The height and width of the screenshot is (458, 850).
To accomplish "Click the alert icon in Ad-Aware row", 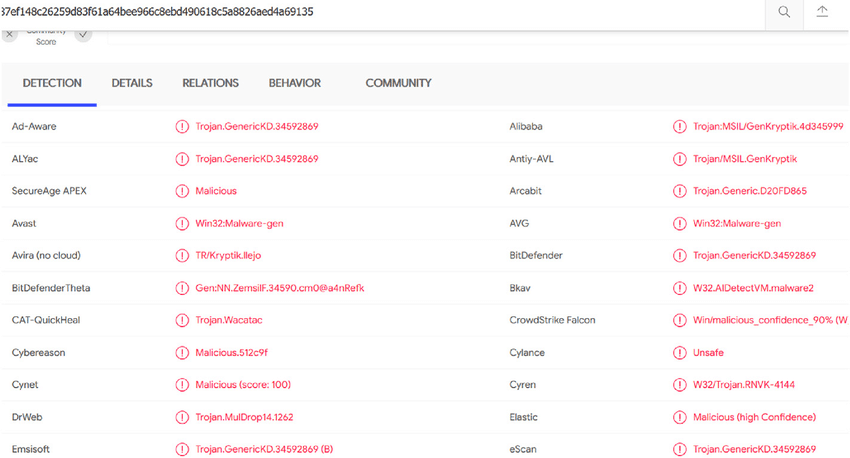I will coord(182,126).
